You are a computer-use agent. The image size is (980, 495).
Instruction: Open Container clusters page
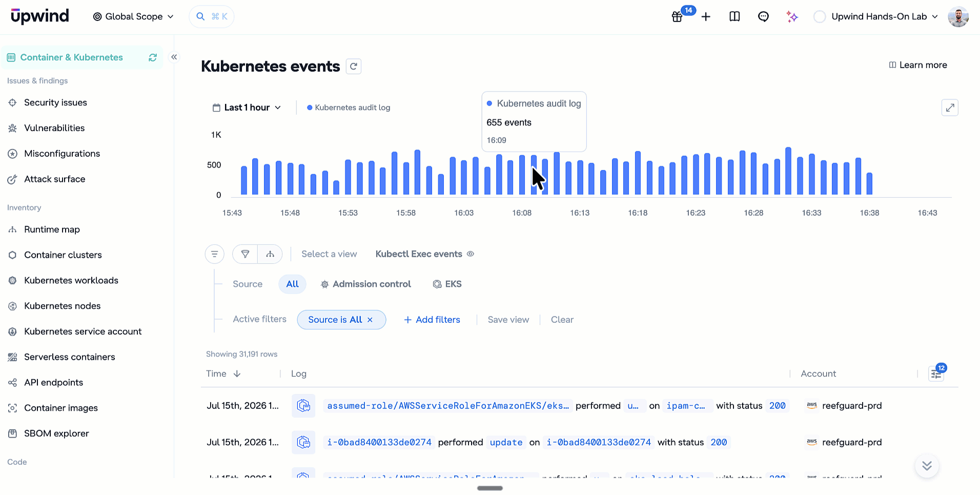click(x=63, y=255)
